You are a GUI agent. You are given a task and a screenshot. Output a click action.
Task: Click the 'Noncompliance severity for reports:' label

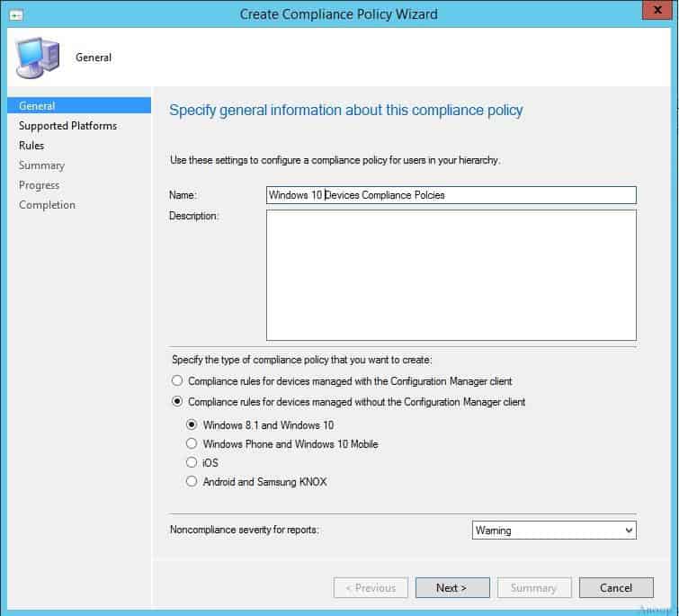245,530
